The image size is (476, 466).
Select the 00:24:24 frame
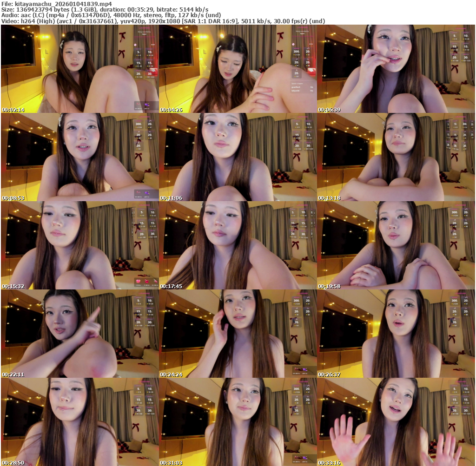238,334
